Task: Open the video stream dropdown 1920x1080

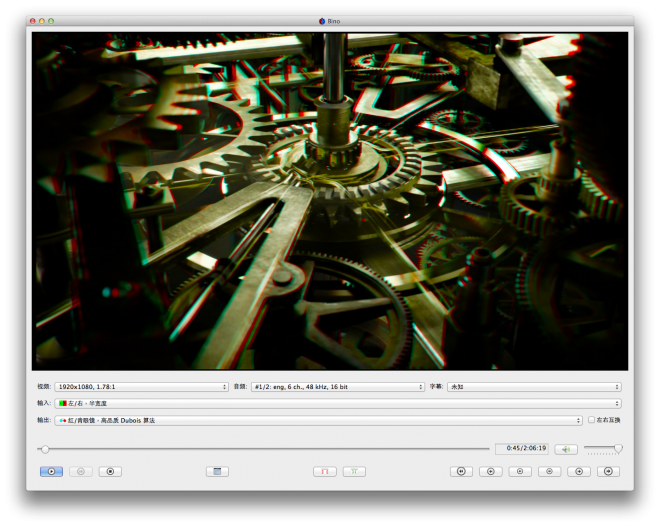Action: tap(141, 386)
